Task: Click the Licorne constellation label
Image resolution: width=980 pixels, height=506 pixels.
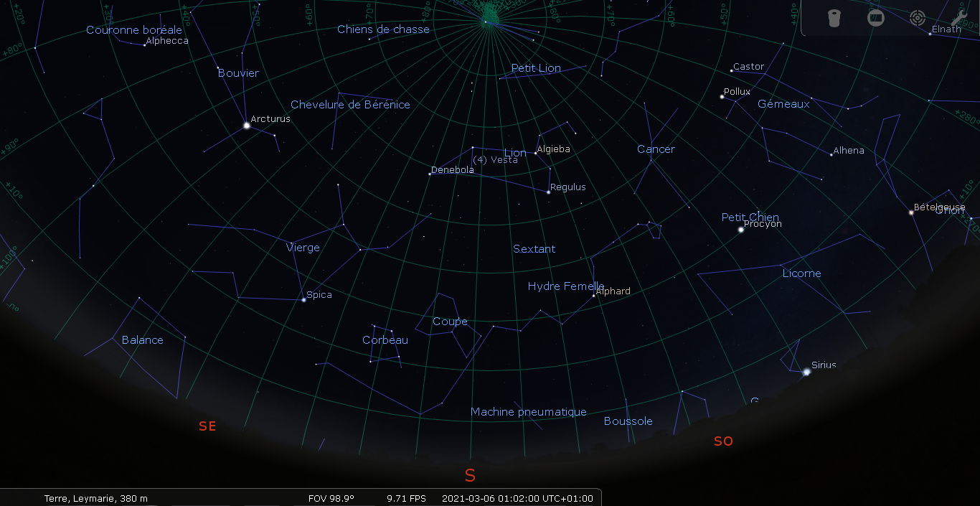Action: [801, 273]
